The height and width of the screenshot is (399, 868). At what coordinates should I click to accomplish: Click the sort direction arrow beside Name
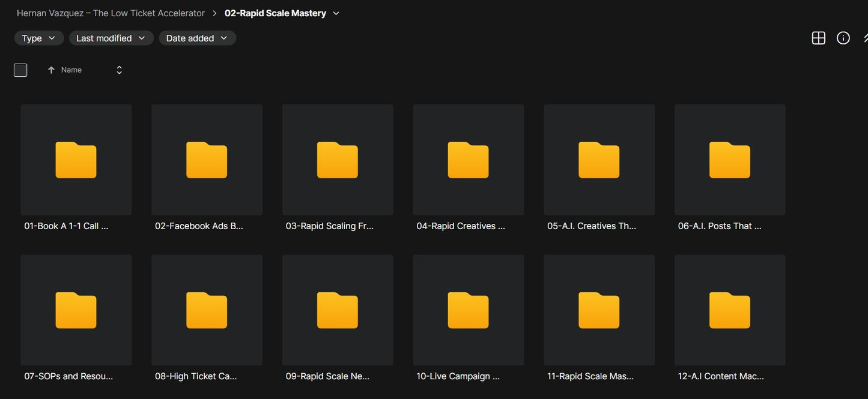pyautogui.click(x=51, y=70)
